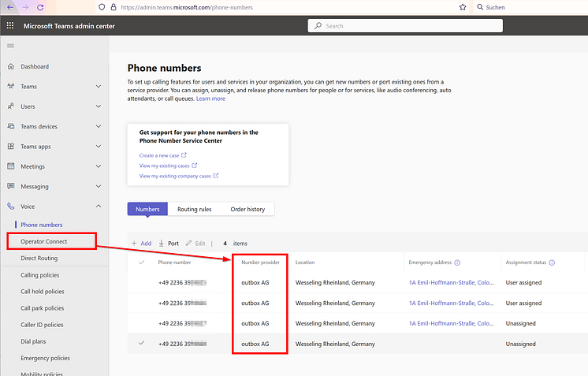
Task: Switch to the Order history tab
Action: 247,209
